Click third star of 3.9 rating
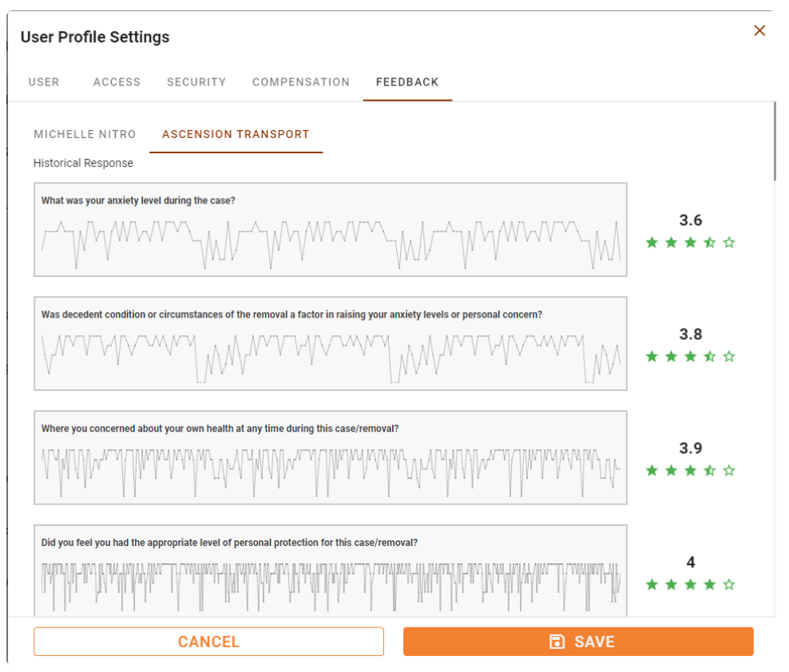Screen dimensions: 789x672 (690, 471)
